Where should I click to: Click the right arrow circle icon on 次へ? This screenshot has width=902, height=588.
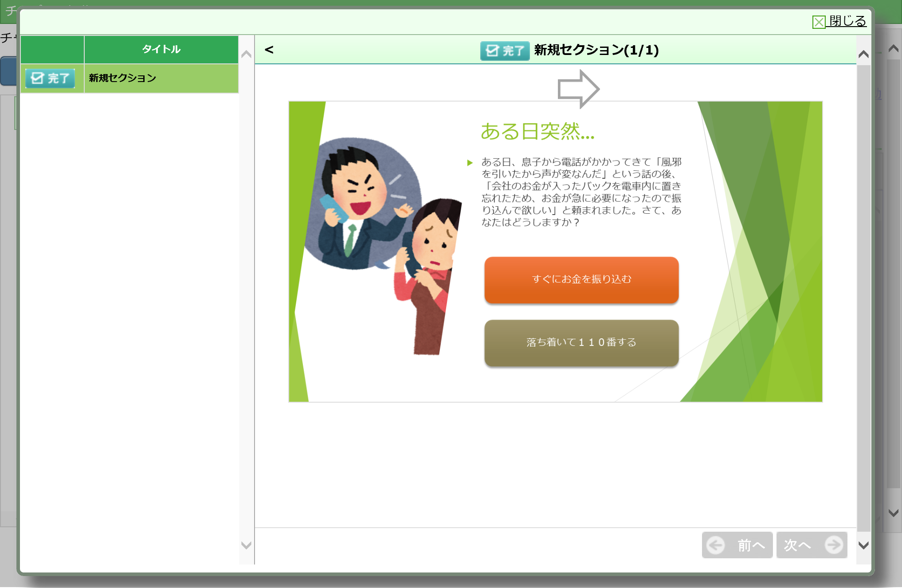pyautogui.click(x=834, y=545)
